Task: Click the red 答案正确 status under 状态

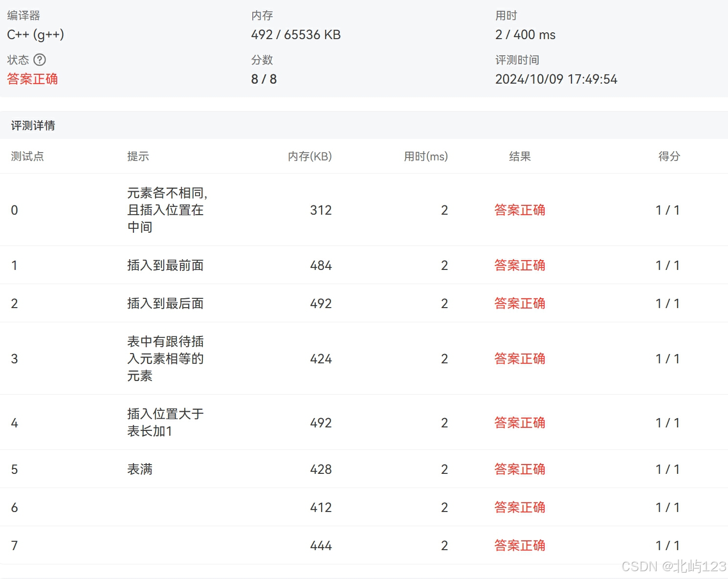Action: (32, 79)
